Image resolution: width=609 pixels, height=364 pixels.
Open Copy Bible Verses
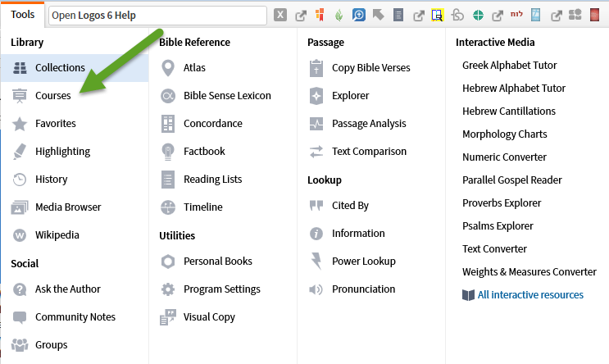pos(371,67)
